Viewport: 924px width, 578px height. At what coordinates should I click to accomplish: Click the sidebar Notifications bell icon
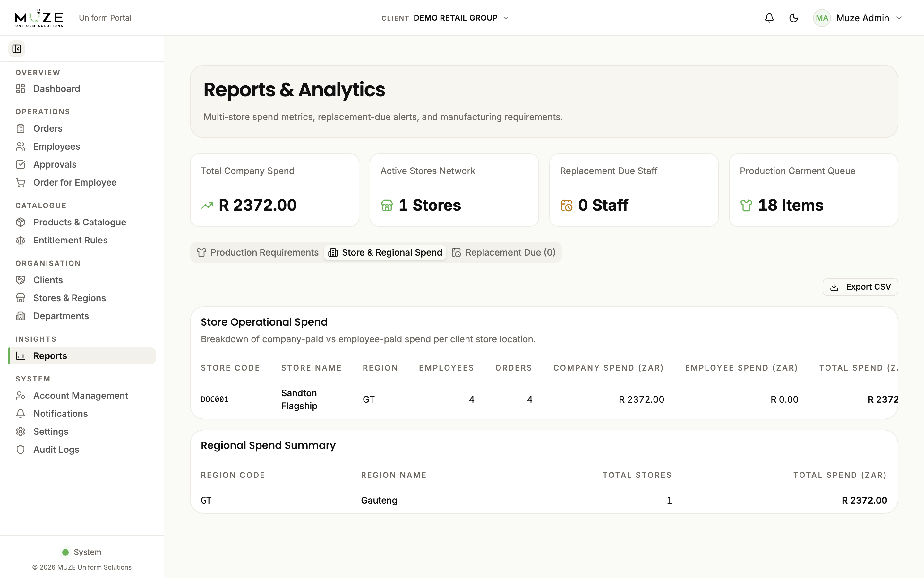(x=21, y=414)
